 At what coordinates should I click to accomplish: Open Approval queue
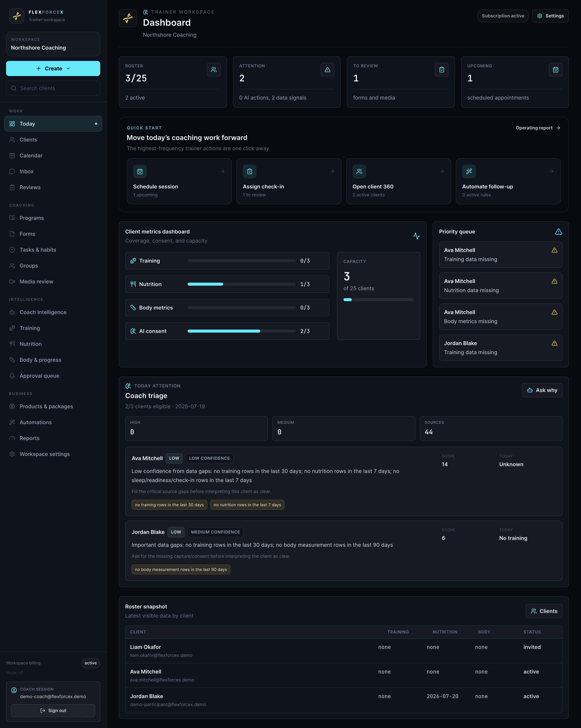click(53, 376)
